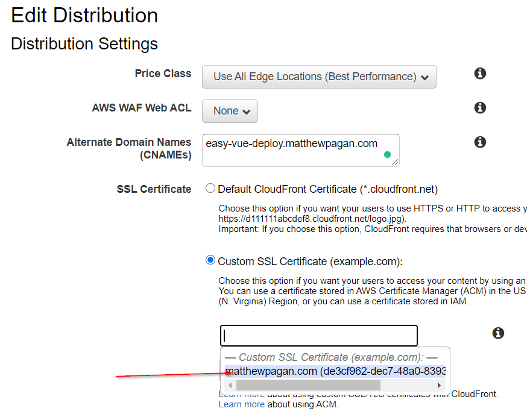Viewport: 527px width, 420px height.
Task: Select the Default CloudFront Certificate option
Action: pyautogui.click(x=210, y=187)
